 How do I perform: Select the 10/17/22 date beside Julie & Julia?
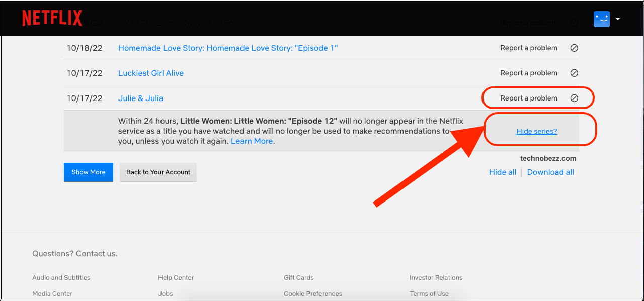click(85, 98)
